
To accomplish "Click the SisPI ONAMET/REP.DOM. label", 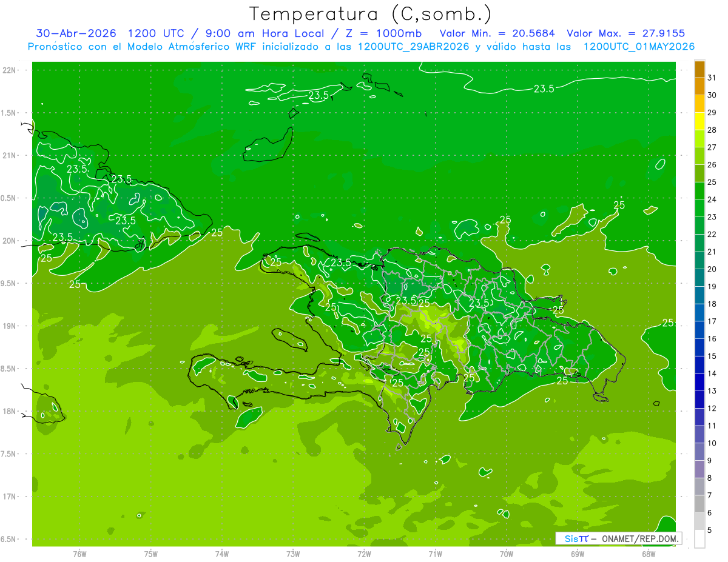I will pyautogui.click(x=618, y=538).
